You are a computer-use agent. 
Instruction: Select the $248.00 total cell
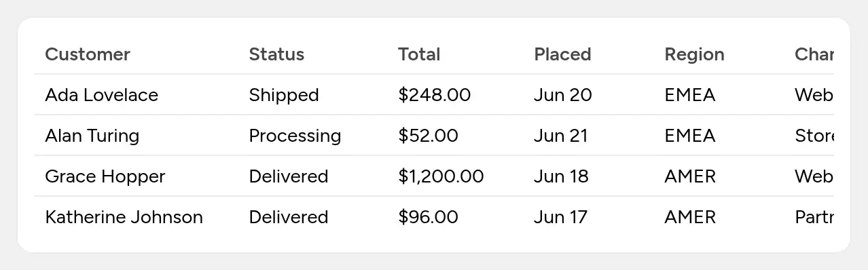[435, 95]
